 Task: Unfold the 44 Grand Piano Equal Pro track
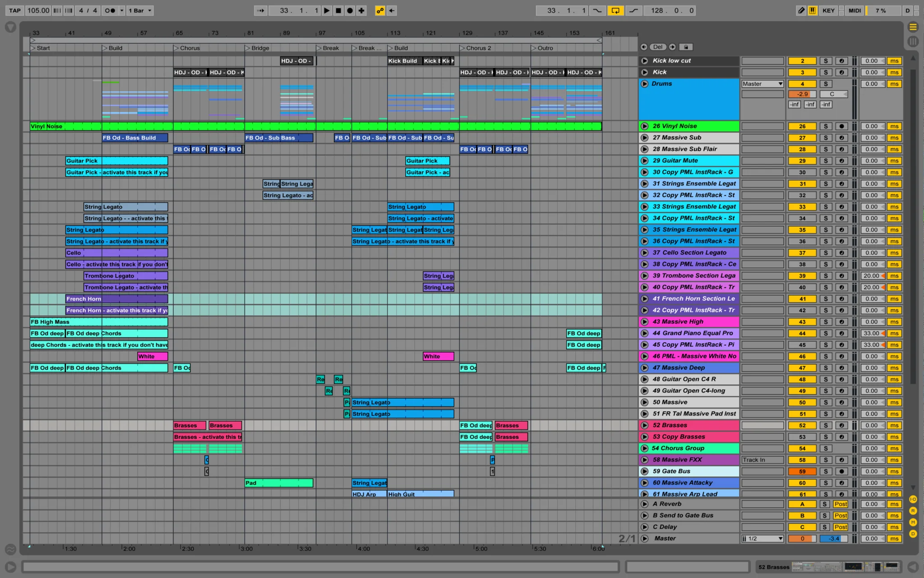tap(645, 333)
